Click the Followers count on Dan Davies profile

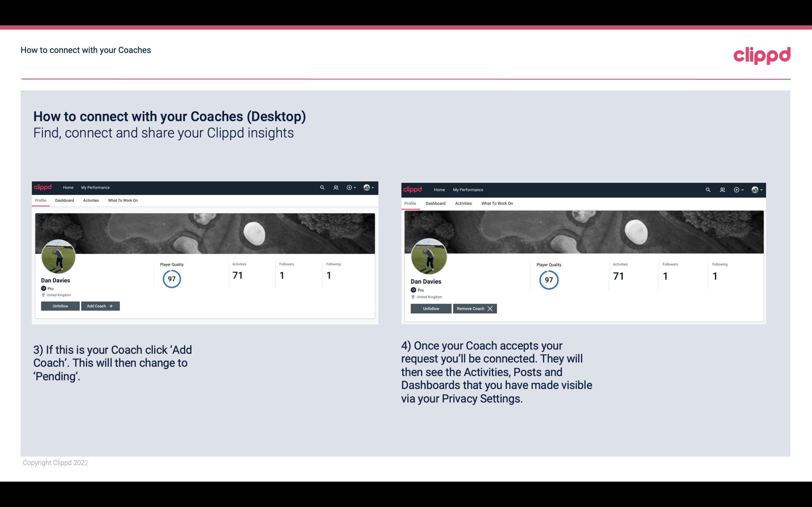pos(282,276)
